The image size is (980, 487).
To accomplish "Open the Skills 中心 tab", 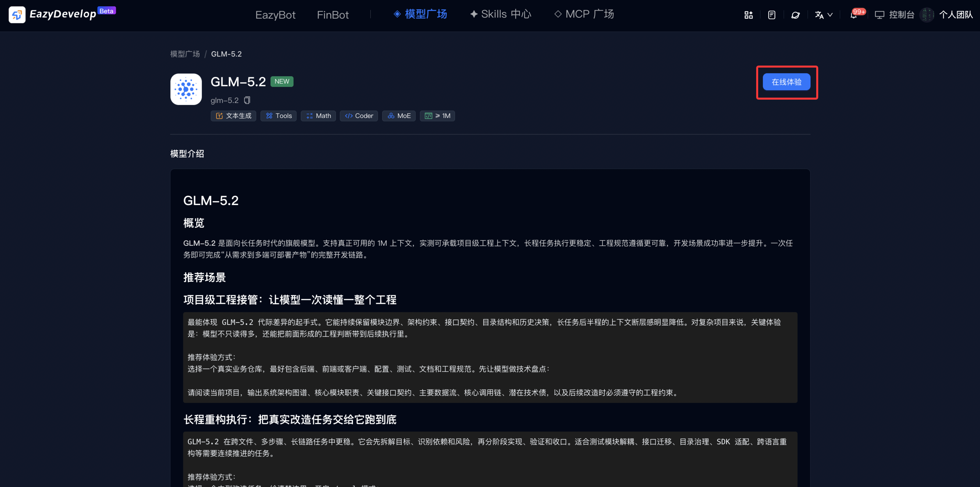I will point(500,14).
